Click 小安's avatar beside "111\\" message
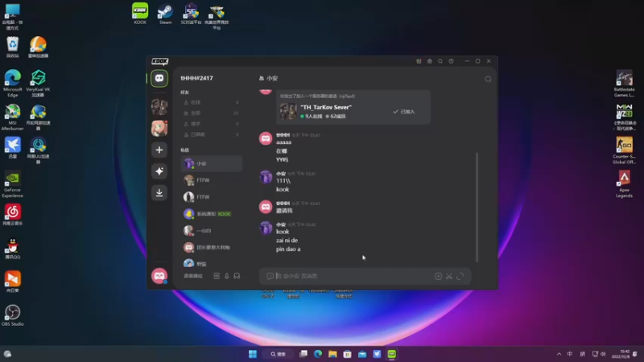 (x=266, y=177)
